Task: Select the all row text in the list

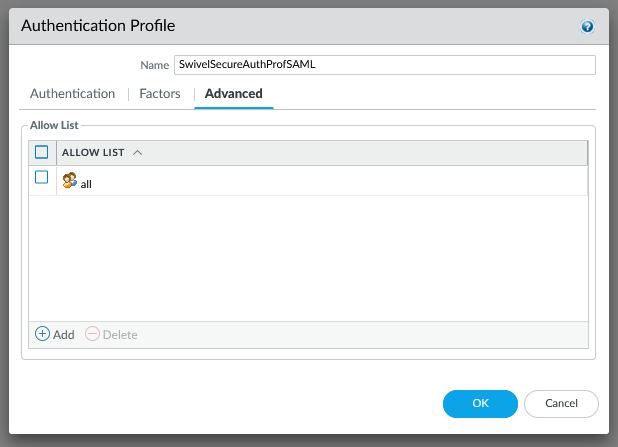Action: coord(87,184)
